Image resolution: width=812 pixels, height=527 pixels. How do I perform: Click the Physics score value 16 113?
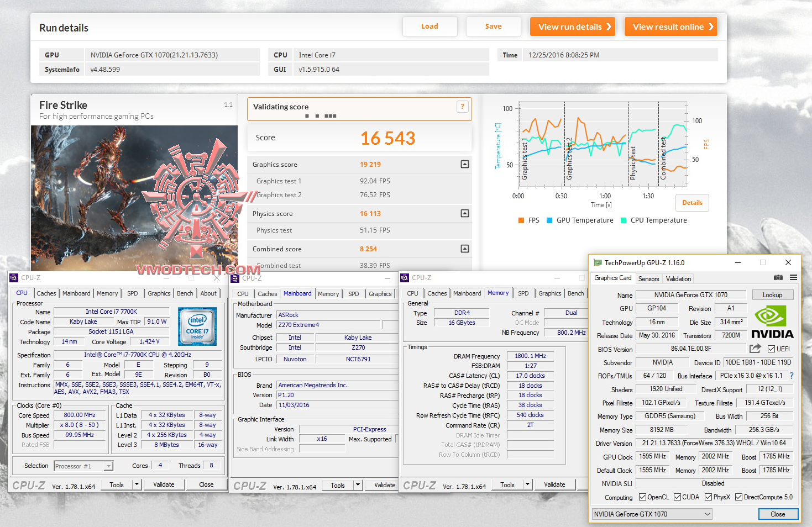pos(370,214)
